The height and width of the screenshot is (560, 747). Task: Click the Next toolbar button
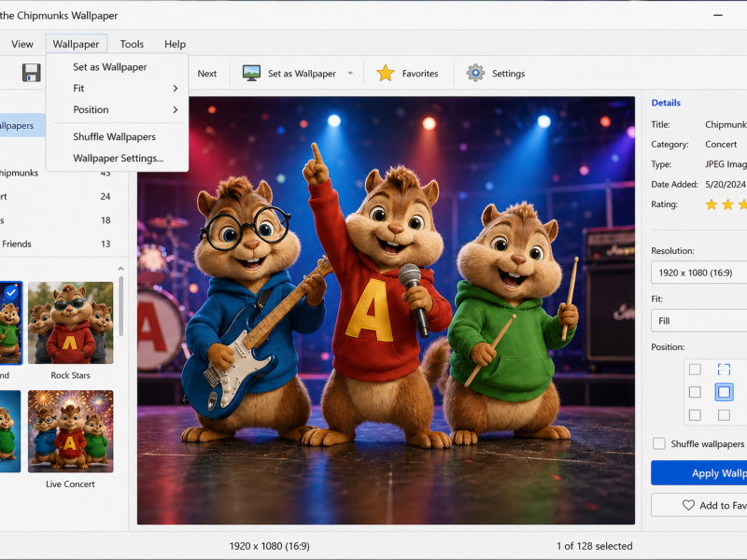point(206,74)
